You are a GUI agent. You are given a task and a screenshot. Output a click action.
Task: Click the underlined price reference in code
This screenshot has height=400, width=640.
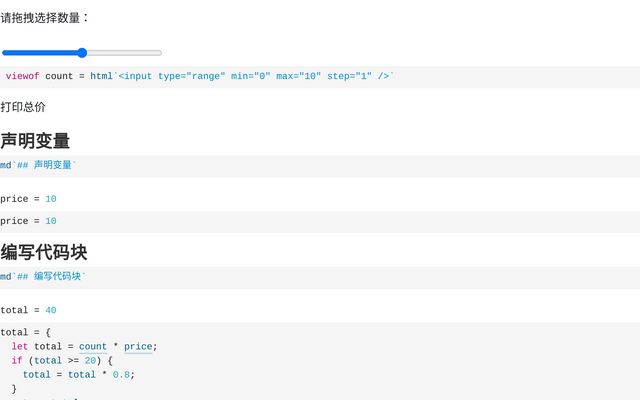138,347
